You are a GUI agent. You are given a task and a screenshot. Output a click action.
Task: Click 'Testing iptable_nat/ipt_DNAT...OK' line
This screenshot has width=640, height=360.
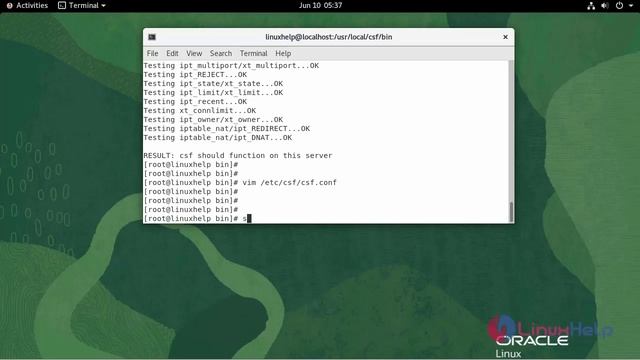(218, 138)
